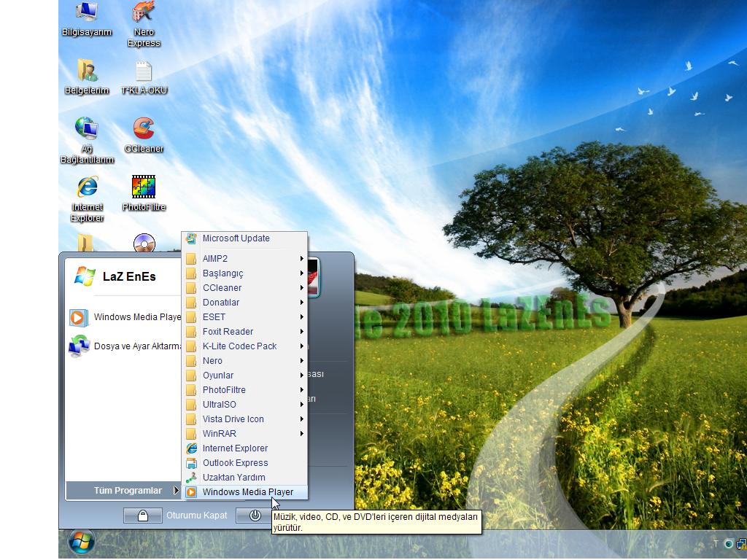Open Donatılar program folder

coord(245,303)
